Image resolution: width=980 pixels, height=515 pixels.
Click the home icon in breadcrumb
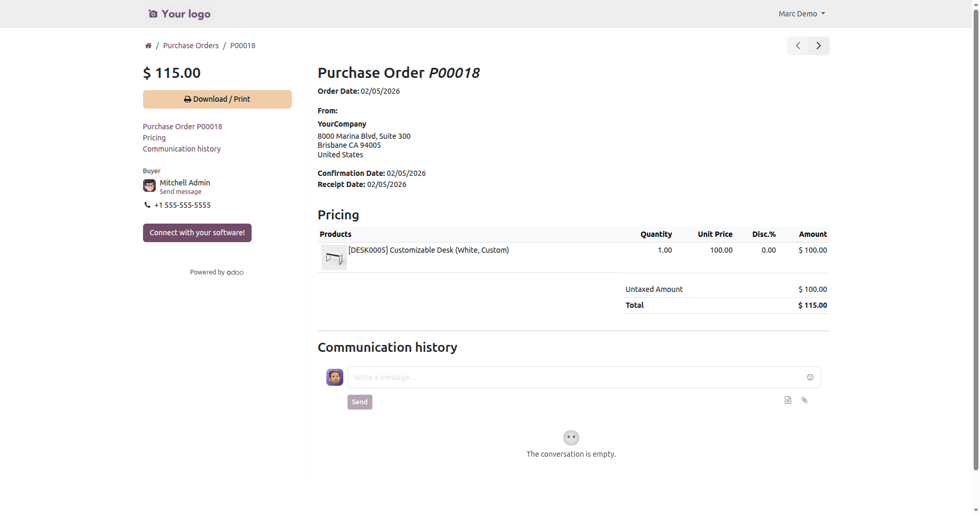coord(148,46)
